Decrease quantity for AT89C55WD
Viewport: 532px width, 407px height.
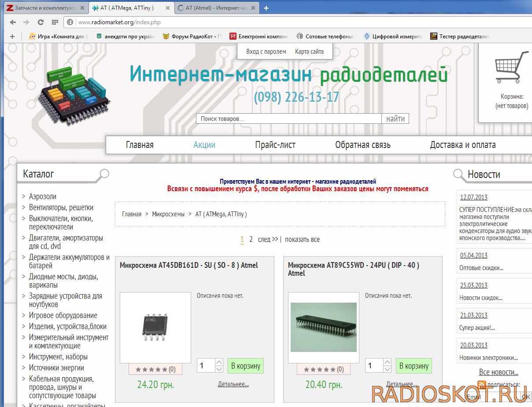coord(387,369)
